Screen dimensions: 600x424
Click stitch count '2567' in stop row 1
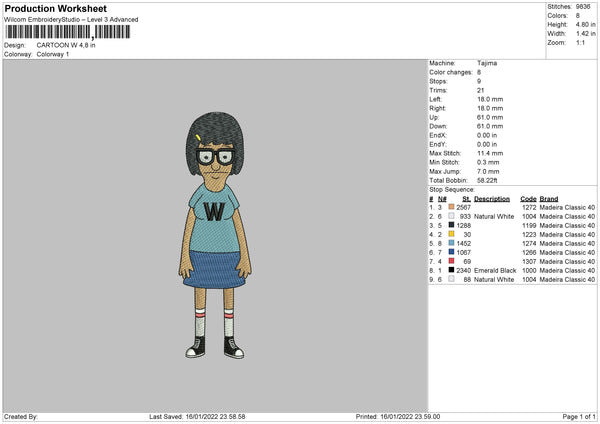(x=463, y=207)
